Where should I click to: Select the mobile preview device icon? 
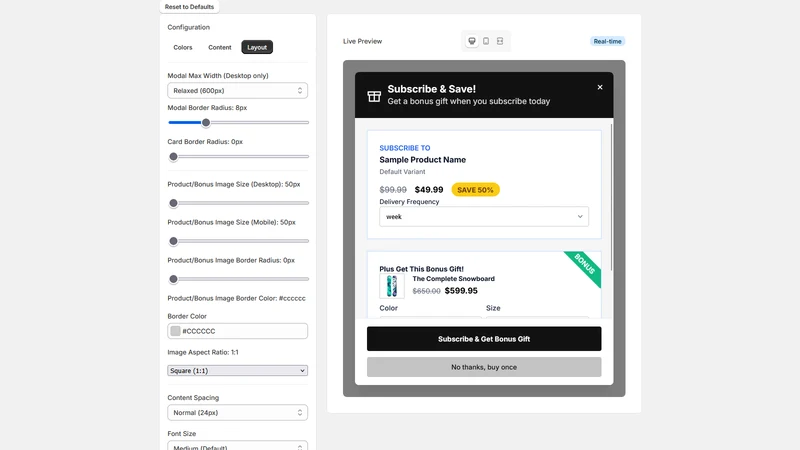click(486, 41)
